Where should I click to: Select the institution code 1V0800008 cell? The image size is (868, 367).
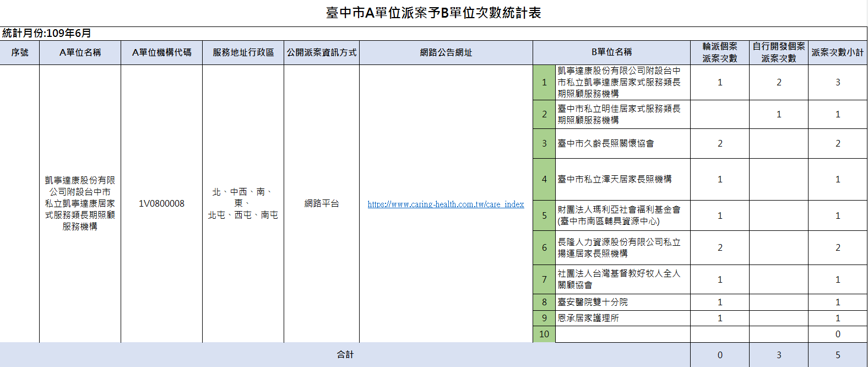(x=162, y=203)
